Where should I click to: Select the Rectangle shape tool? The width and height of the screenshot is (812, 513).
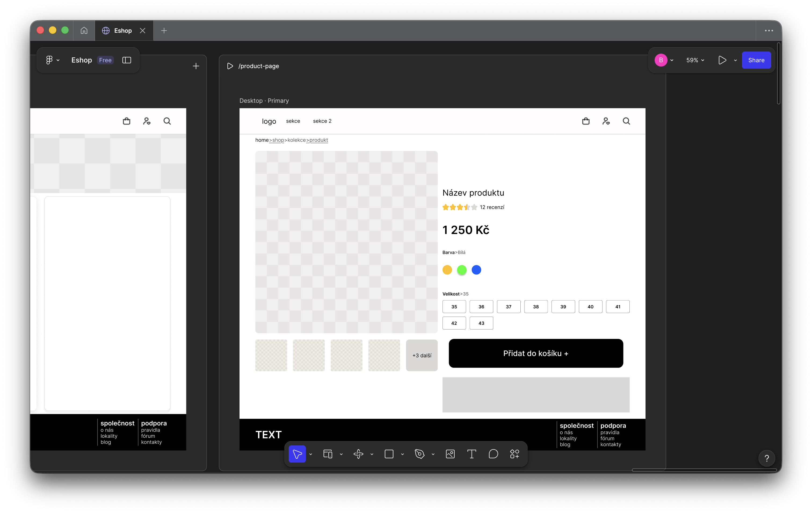389,454
